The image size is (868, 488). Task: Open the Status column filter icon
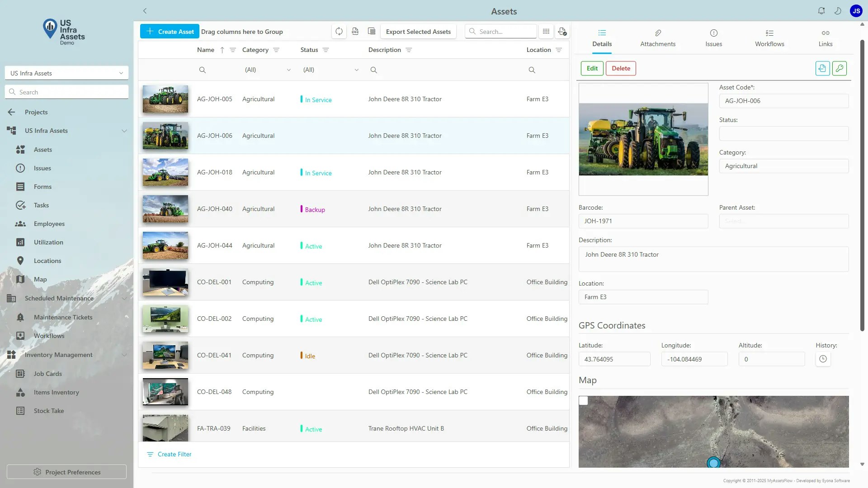click(325, 50)
